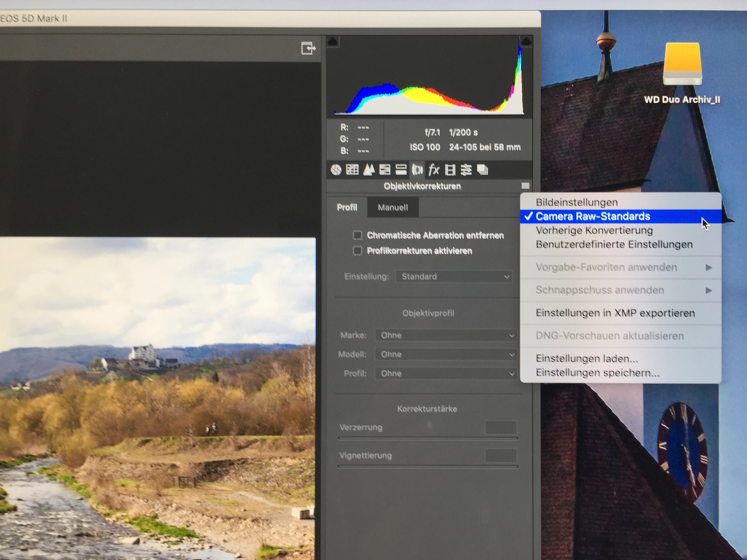The width and height of the screenshot is (747, 560).
Task: Open the fx Effects panel icon
Action: (x=434, y=170)
